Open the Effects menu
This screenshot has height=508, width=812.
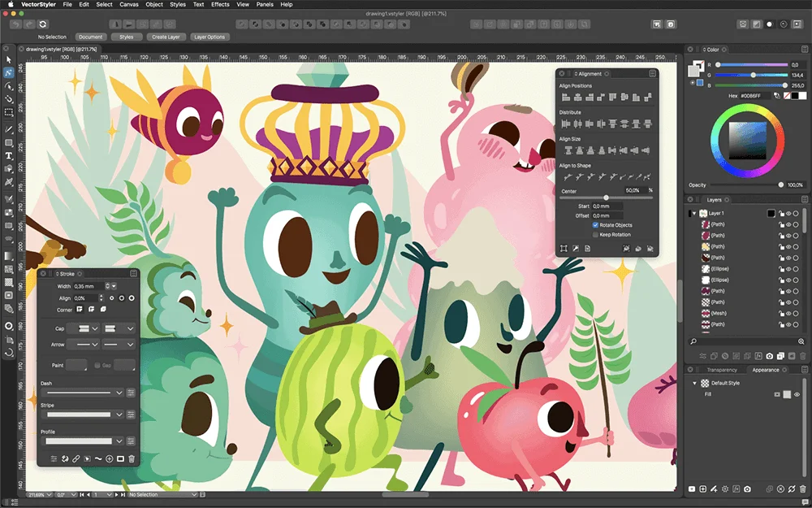(x=220, y=5)
